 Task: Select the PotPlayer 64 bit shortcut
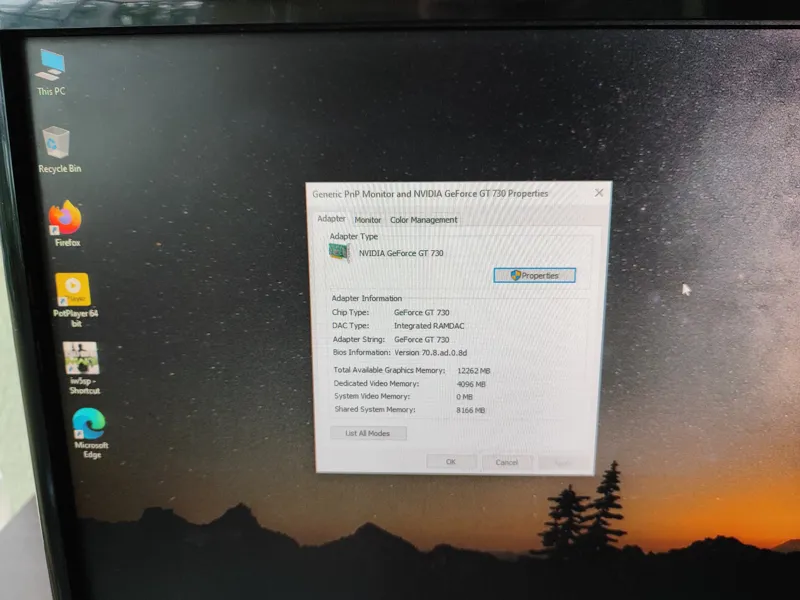74,300
